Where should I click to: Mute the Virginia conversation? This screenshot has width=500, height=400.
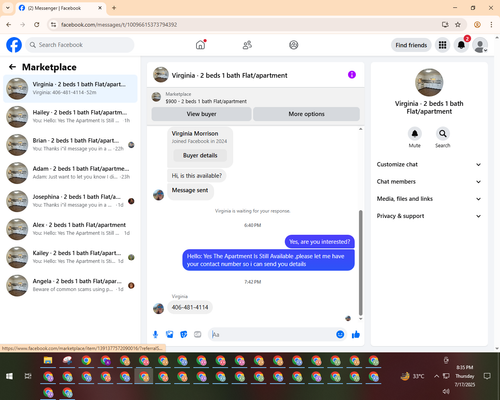[x=415, y=134]
